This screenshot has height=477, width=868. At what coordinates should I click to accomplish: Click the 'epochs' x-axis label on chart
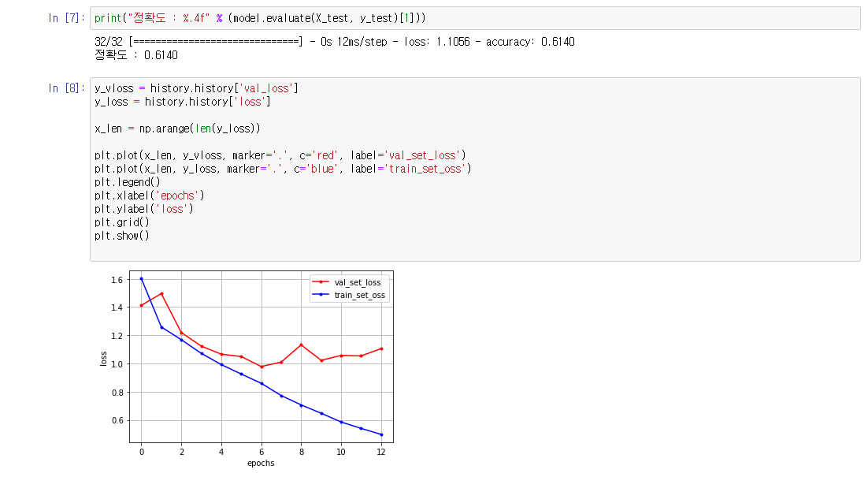point(261,464)
